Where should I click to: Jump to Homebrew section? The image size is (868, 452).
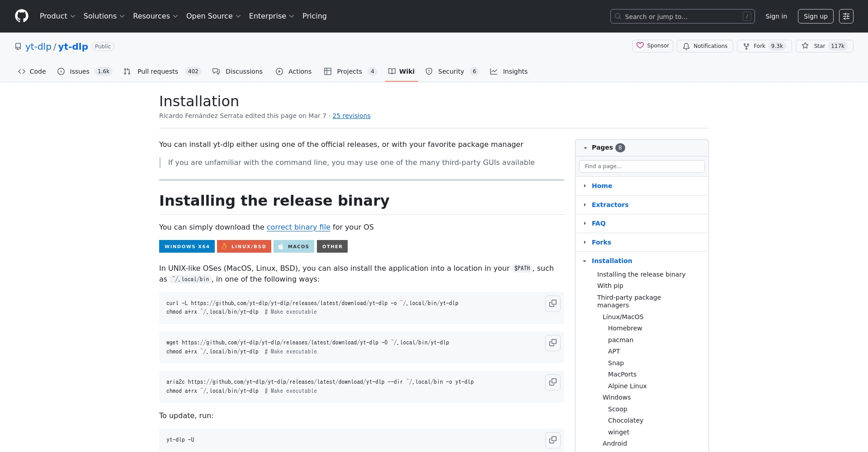pos(625,328)
